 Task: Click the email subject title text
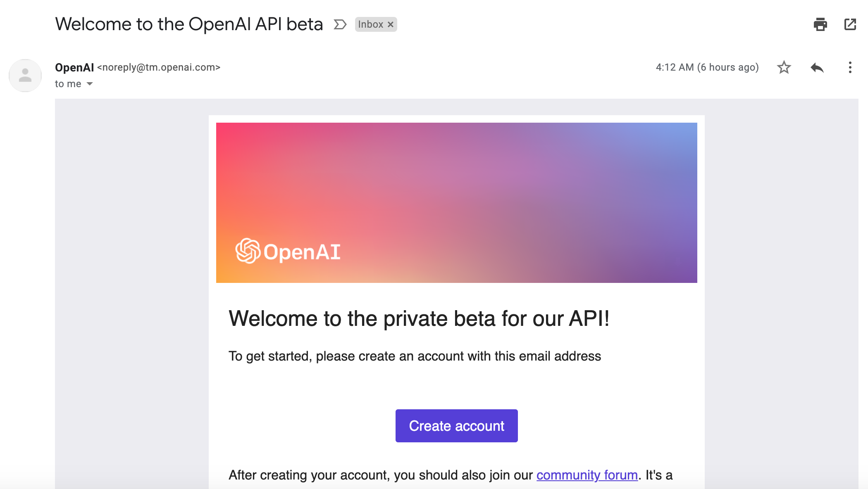click(189, 24)
